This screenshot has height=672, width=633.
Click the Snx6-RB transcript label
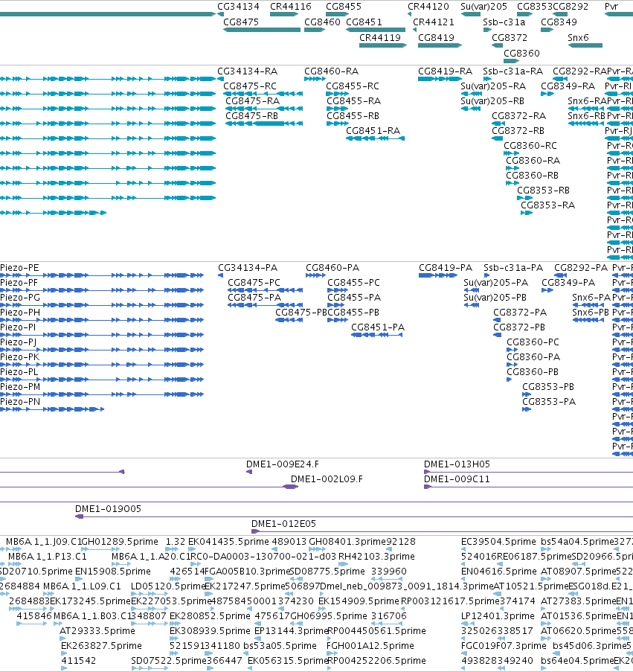click(x=586, y=116)
